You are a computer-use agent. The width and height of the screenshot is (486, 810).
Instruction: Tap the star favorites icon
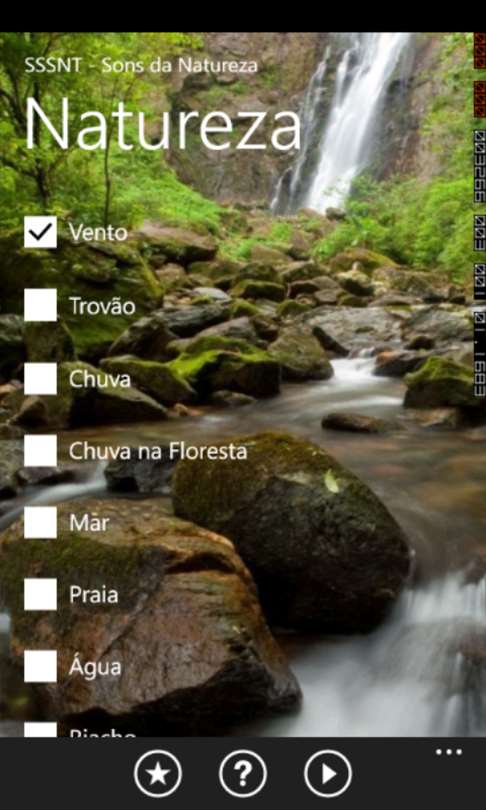158,773
